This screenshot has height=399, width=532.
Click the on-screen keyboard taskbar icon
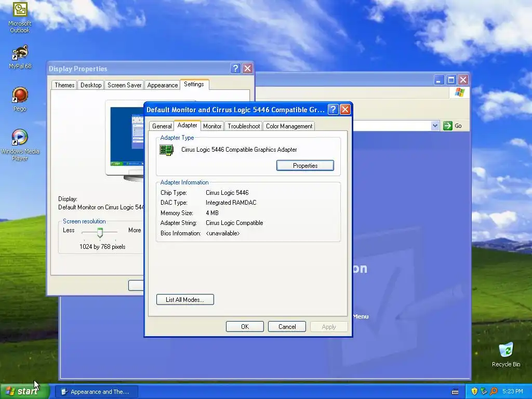point(455,392)
